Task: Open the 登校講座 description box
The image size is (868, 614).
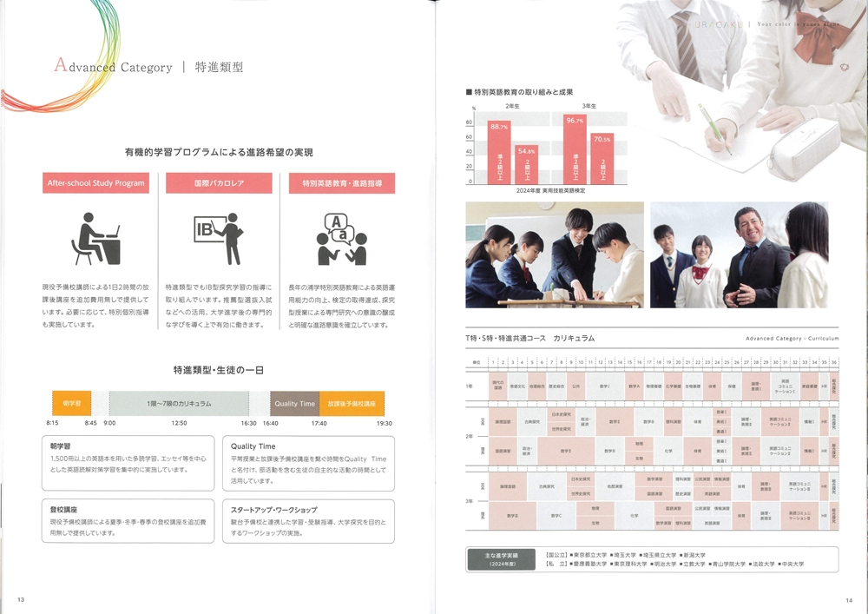Action: [x=128, y=520]
